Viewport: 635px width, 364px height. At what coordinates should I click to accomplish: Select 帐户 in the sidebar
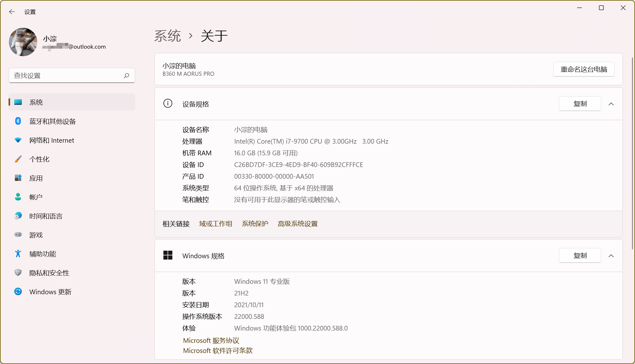[x=36, y=197]
